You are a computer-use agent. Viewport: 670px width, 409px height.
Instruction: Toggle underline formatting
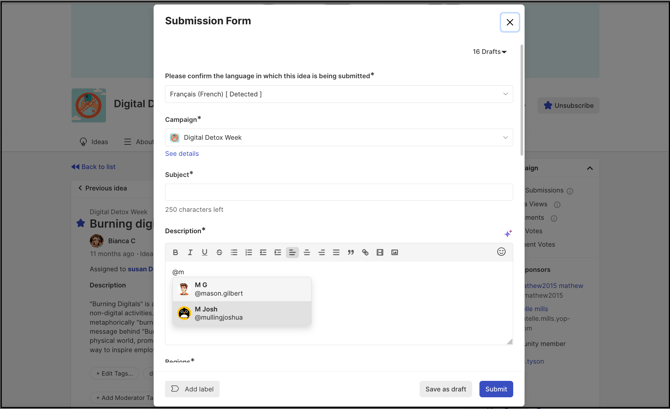point(205,253)
